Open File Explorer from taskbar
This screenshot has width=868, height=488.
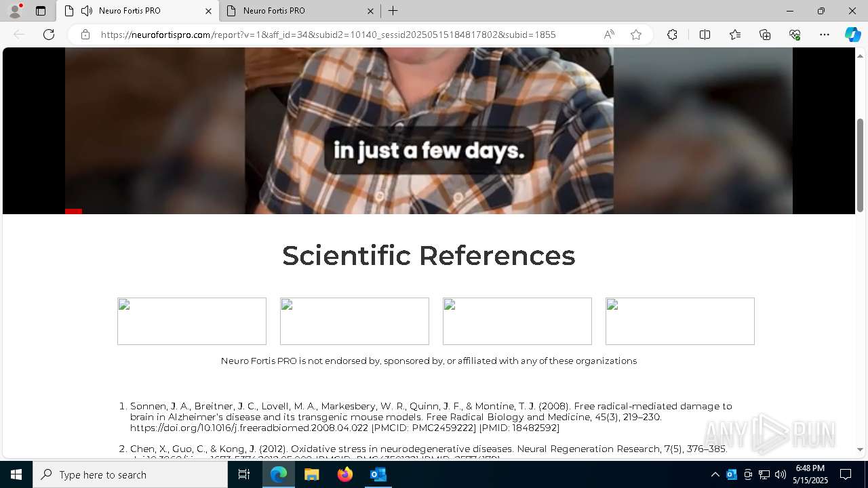312,474
